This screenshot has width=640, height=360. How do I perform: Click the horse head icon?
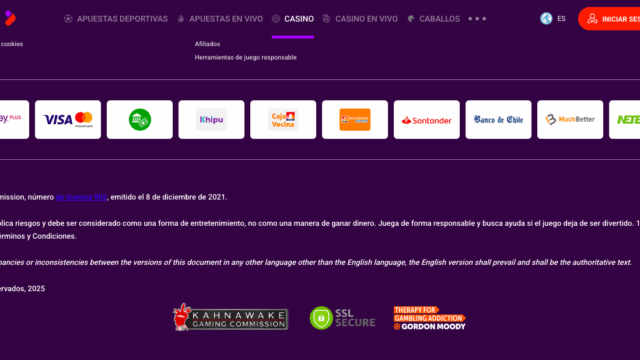coord(411,19)
